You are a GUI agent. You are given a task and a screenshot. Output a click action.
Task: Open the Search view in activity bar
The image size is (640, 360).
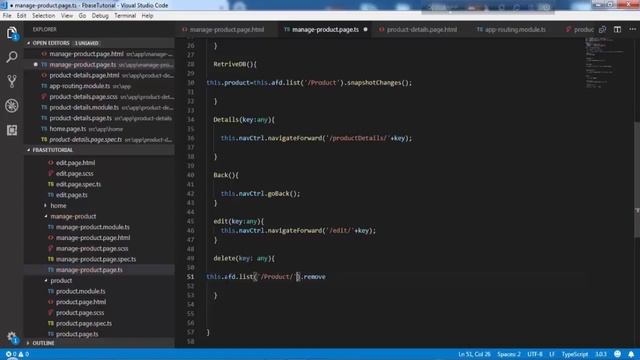pos(12,57)
